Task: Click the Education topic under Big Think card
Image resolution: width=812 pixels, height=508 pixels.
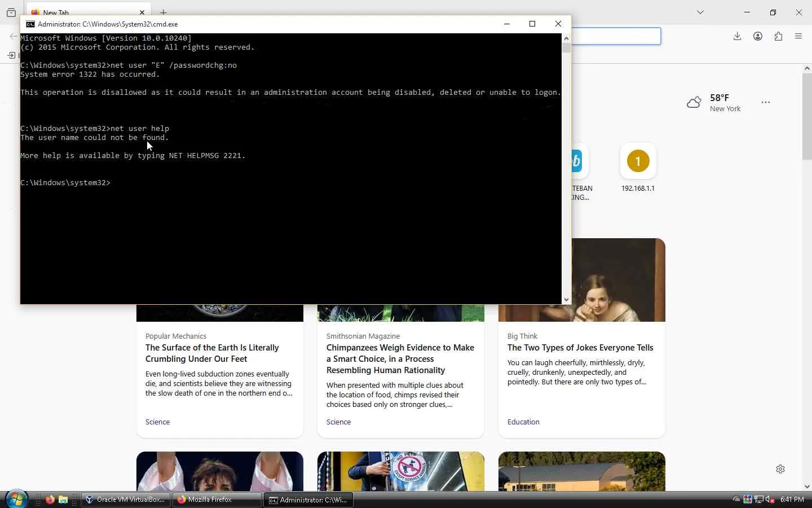Action: (x=523, y=422)
